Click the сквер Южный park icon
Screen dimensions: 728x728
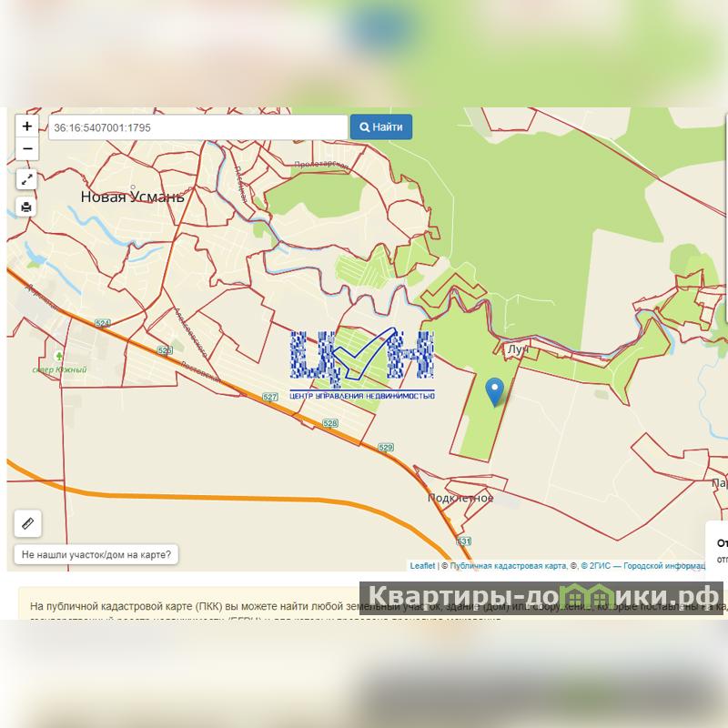pyautogui.click(x=59, y=356)
